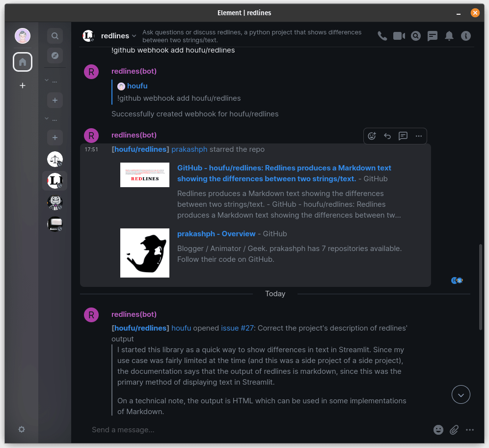This screenshot has height=448, width=489.
Task: Click redlines(bot) name above webhook reply
Action: pyautogui.click(x=134, y=71)
